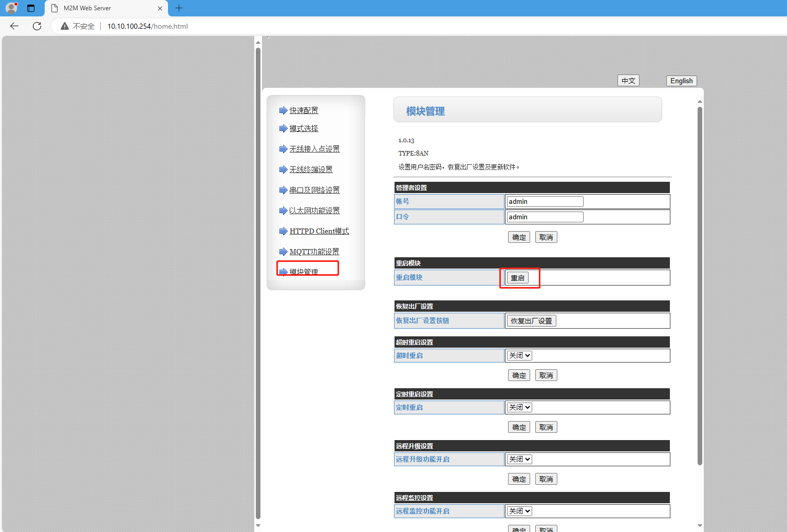Viewport: 787px width, 532px height.
Task: Expand the 定时重启 dropdown
Action: tap(519, 407)
